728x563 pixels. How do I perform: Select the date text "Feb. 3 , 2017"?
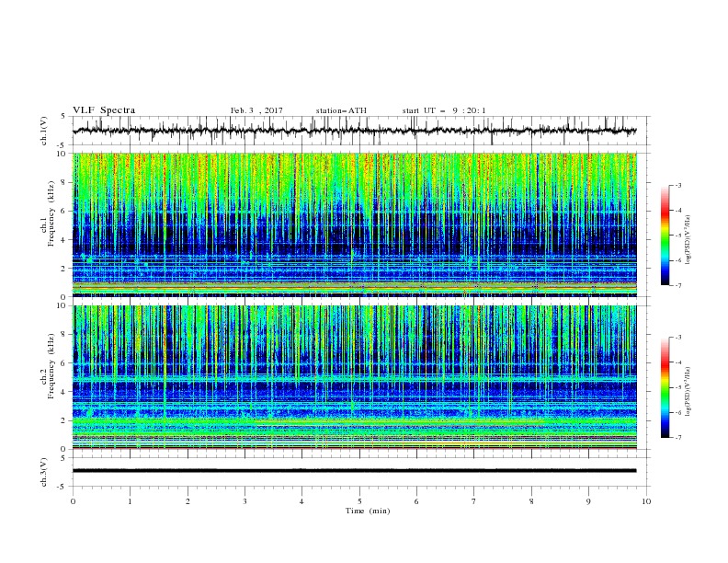[x=256, y=110]
